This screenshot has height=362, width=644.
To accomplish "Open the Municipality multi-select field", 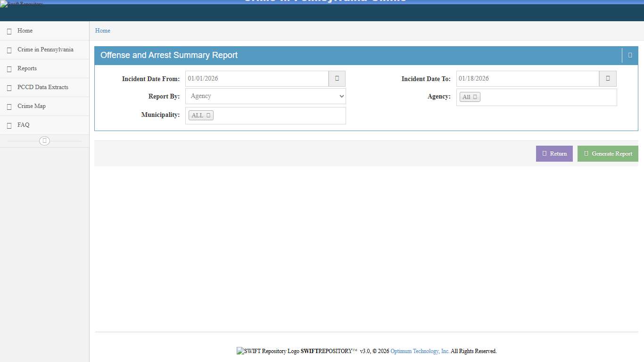I will point(278,115).
